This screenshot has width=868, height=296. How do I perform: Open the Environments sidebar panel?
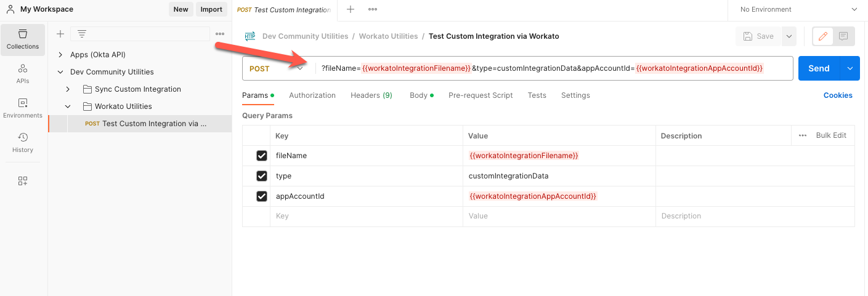(x=23, y=108)
